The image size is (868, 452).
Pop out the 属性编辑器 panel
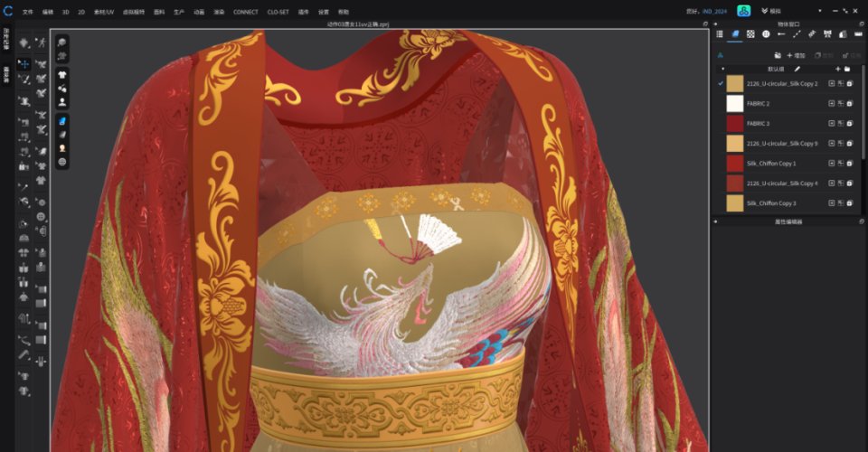coord(862,221)
